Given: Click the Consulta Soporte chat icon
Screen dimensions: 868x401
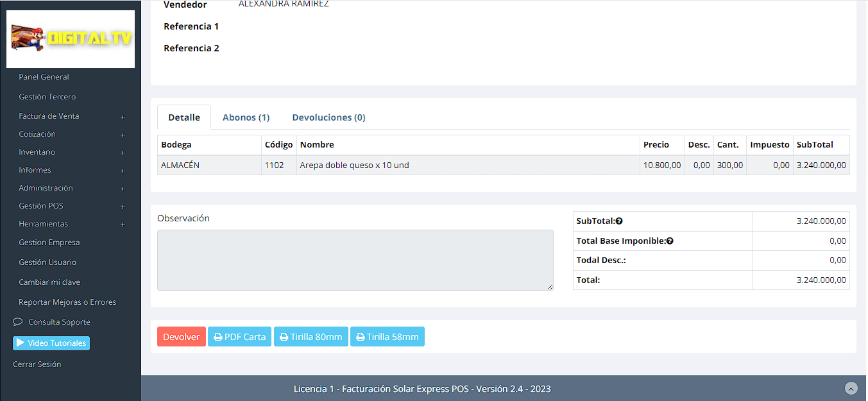Looking at the screenshot, I should pyautogui.click(x=18, y=322).
